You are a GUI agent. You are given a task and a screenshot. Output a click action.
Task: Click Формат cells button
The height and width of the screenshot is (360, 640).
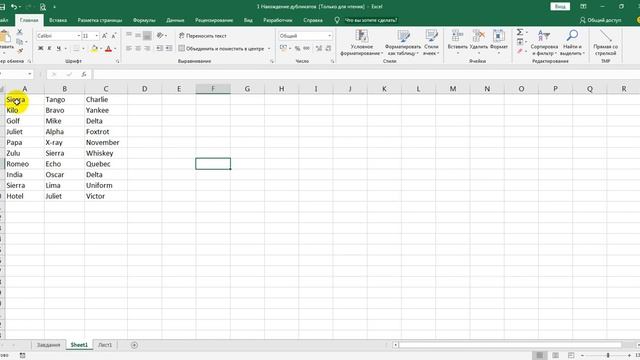click(x=498, y=42)
